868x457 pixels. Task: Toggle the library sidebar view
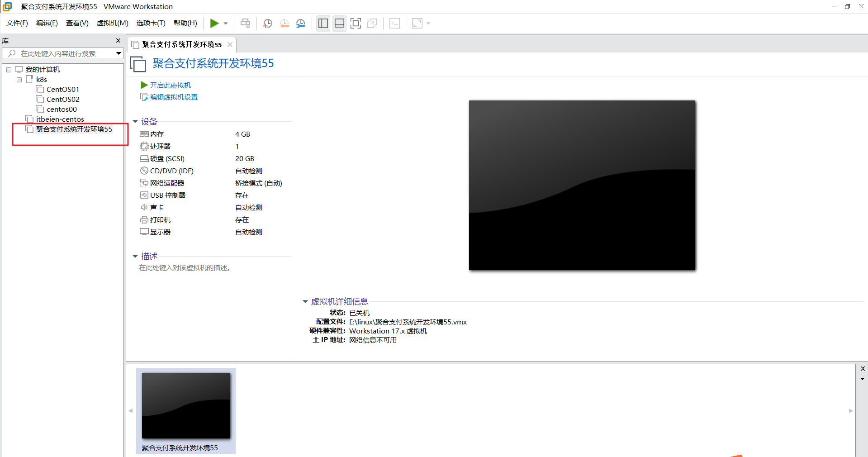point(323,24)
